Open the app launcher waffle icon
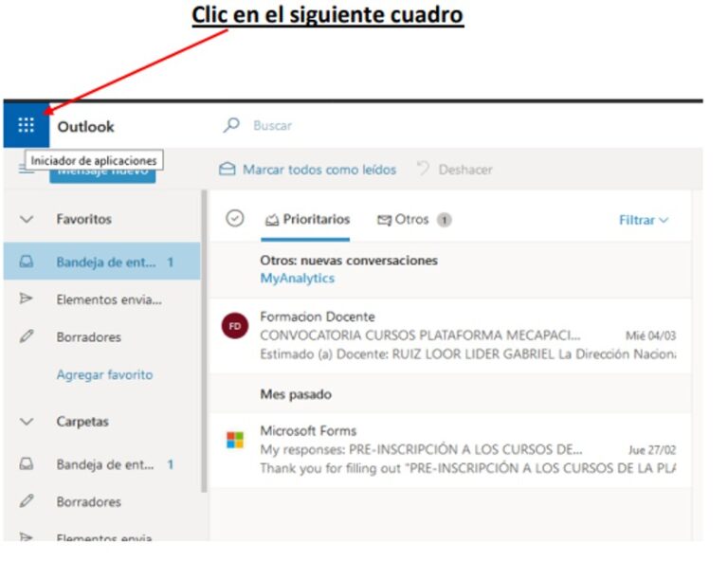Screen dimensions: 728x562 pyautogui.click(x=26, y=125)
